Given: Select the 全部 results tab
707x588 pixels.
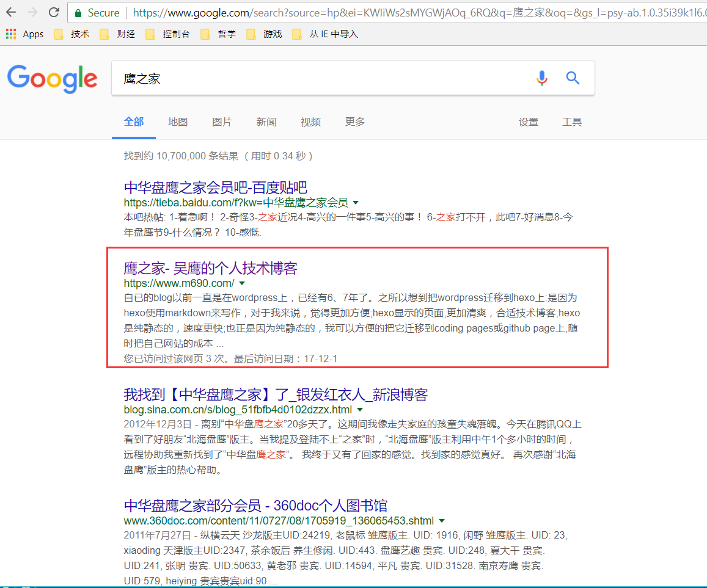Looking at the screenshot, I should coord(134,122).
